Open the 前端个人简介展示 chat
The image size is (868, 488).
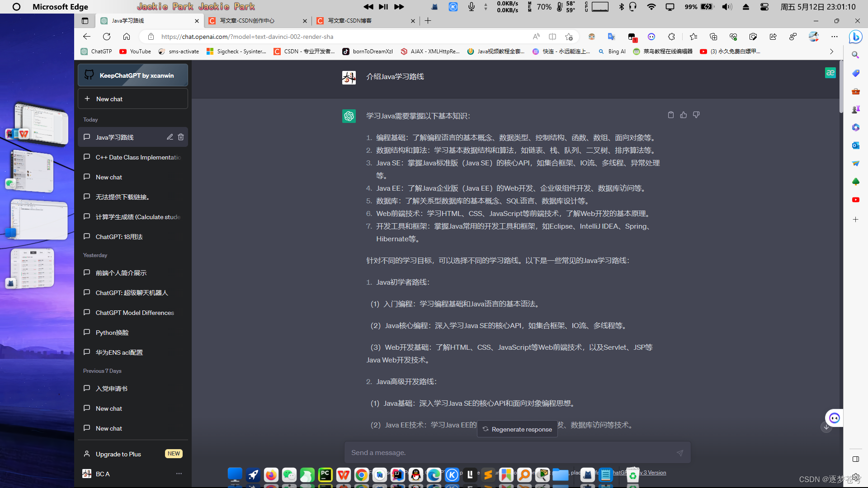[x=133, y=272]
